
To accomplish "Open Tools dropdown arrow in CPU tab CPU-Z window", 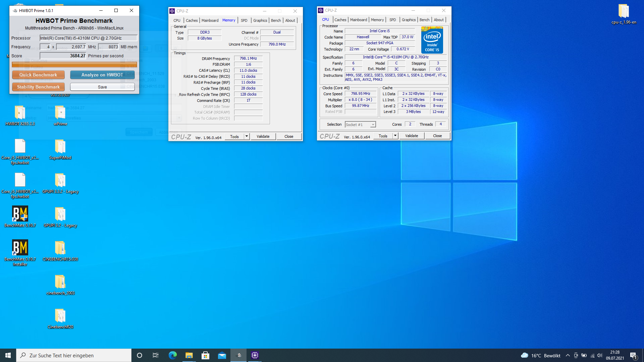I will coord(395,136).
